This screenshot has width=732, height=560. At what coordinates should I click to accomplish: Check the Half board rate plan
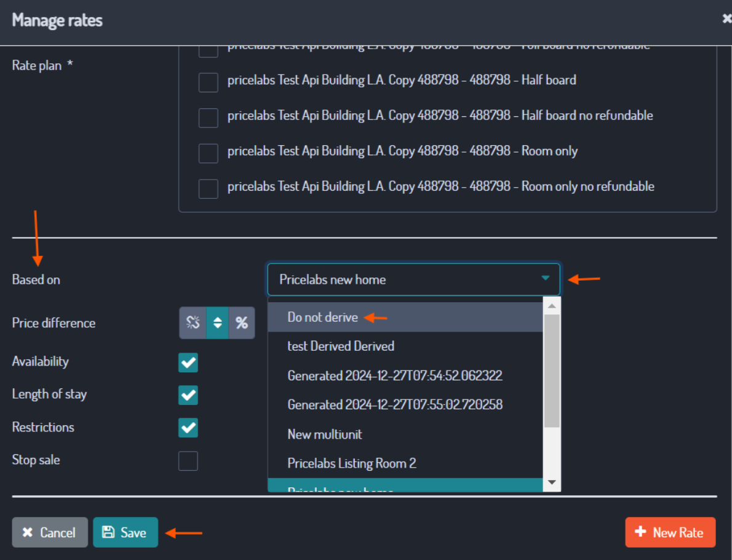(x=208, y=82)
